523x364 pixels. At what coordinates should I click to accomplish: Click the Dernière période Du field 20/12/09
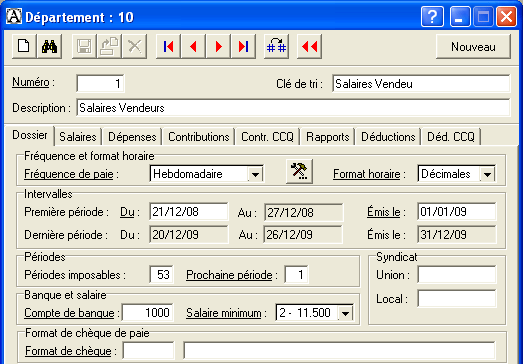[189, 235]
